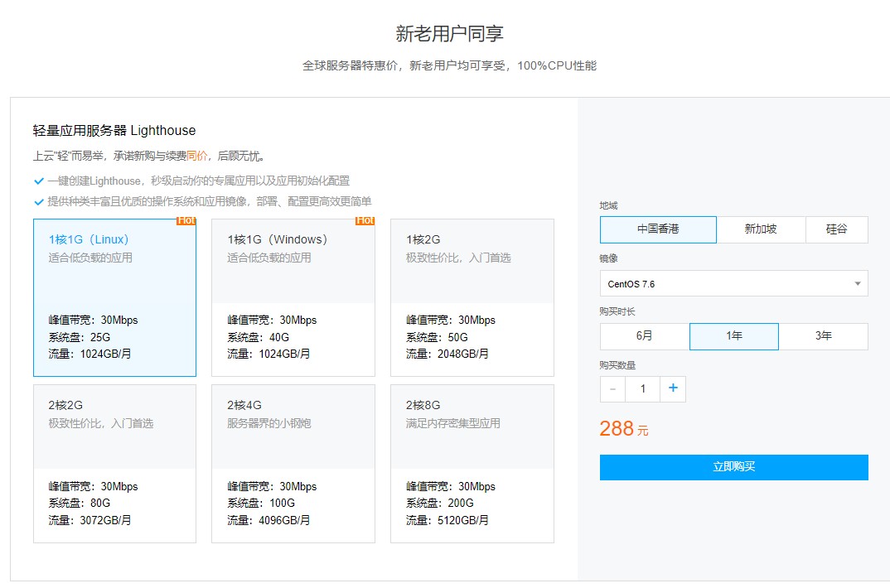This screenshot has height=588, width=890.
Task: Click the orange 同价 text
Action: pos(197,156)
